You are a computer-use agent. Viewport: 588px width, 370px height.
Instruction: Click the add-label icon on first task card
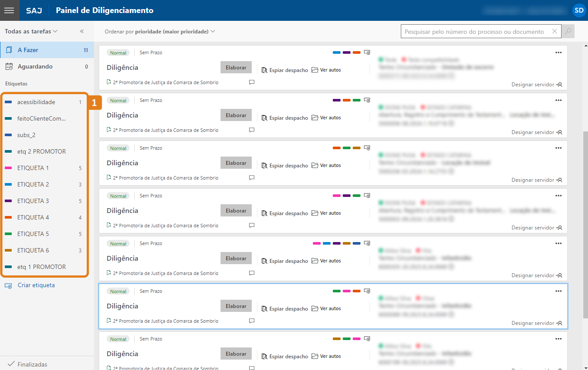click(x=367, y=52)
